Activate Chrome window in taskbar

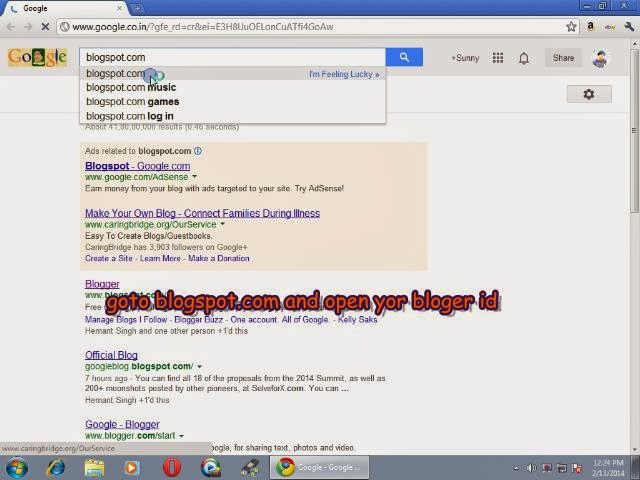tap(319, 467)
